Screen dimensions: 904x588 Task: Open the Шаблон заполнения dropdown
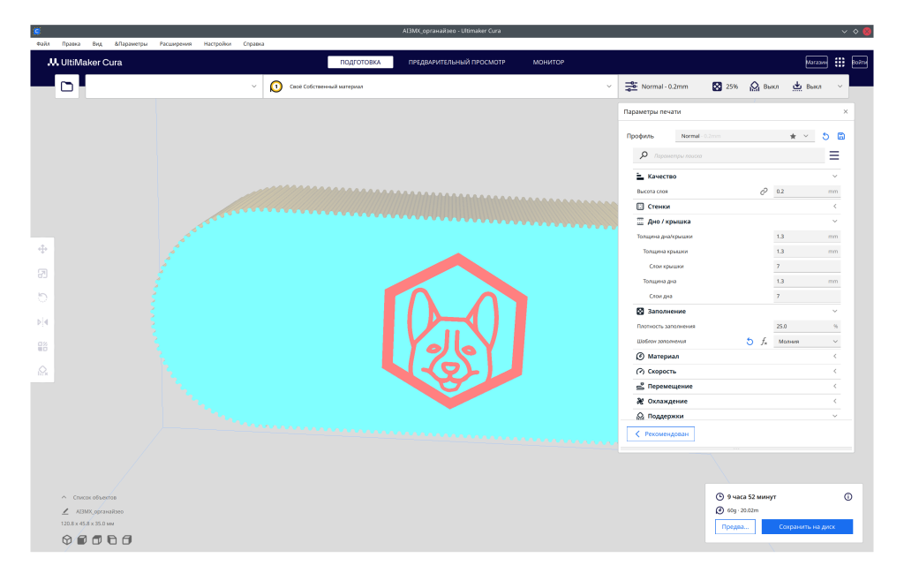click(807, 342)
